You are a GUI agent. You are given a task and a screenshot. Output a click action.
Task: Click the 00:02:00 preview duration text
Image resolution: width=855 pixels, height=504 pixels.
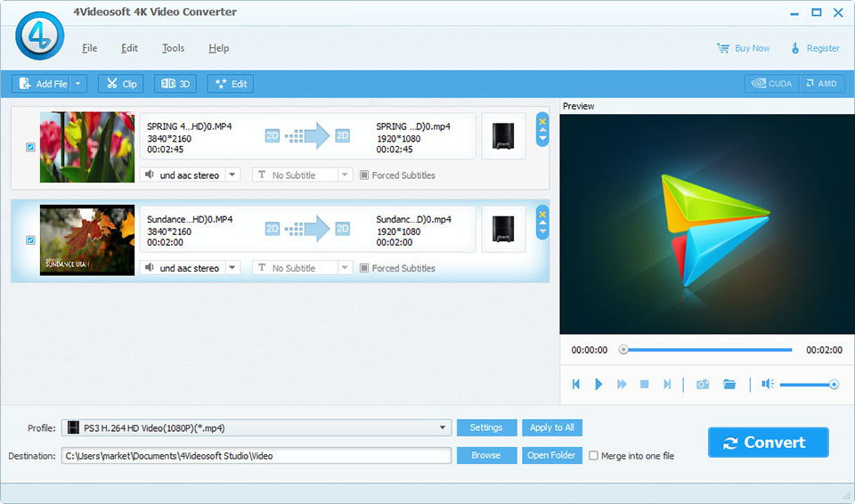824,350
